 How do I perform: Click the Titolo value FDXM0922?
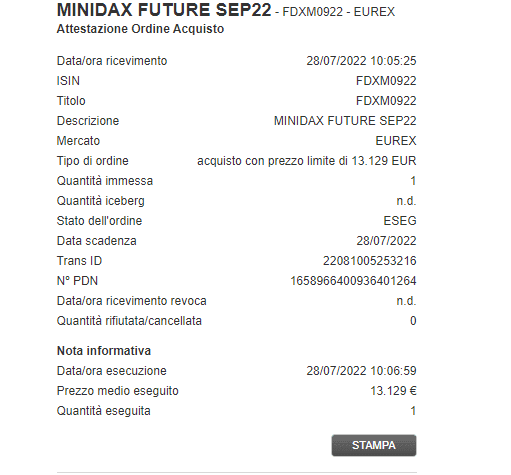click(x=386, y=101)
